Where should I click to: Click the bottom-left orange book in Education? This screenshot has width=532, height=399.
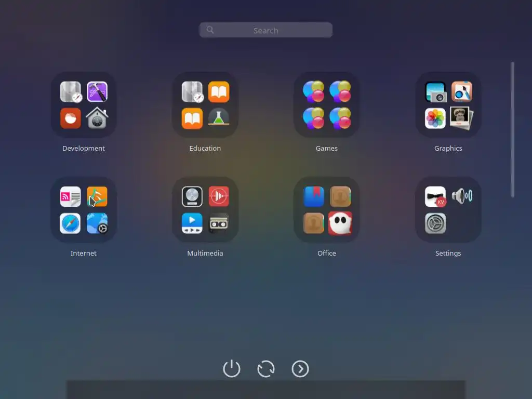[x=192, y=118]
